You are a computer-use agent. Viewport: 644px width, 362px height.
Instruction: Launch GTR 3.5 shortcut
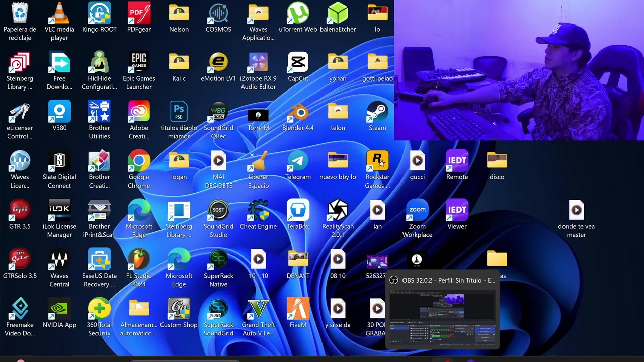click(x=20, y=211)
